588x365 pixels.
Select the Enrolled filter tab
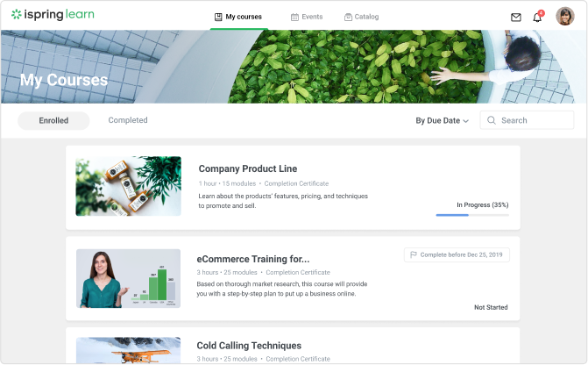pyautogui.click(x=53, y=120)
